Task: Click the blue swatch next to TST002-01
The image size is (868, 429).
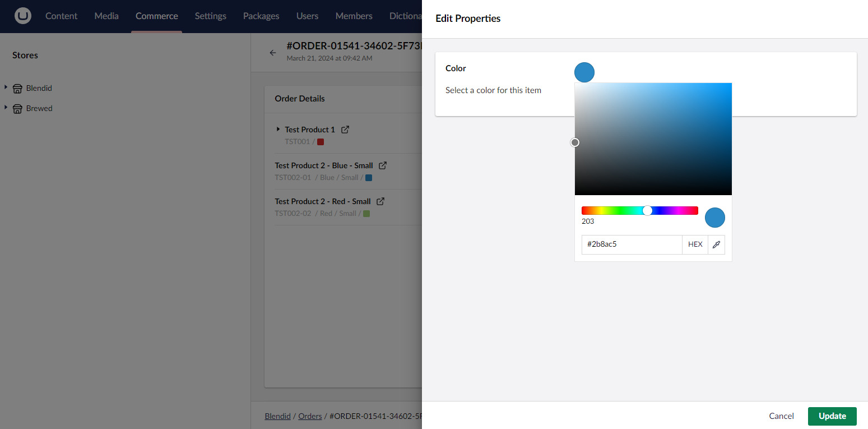Action: 368,177
